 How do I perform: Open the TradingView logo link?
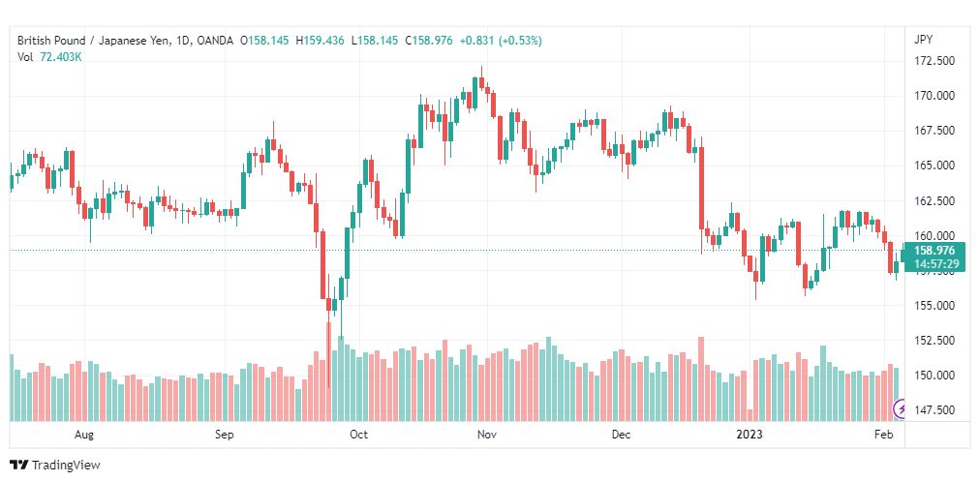click(55, 466)
